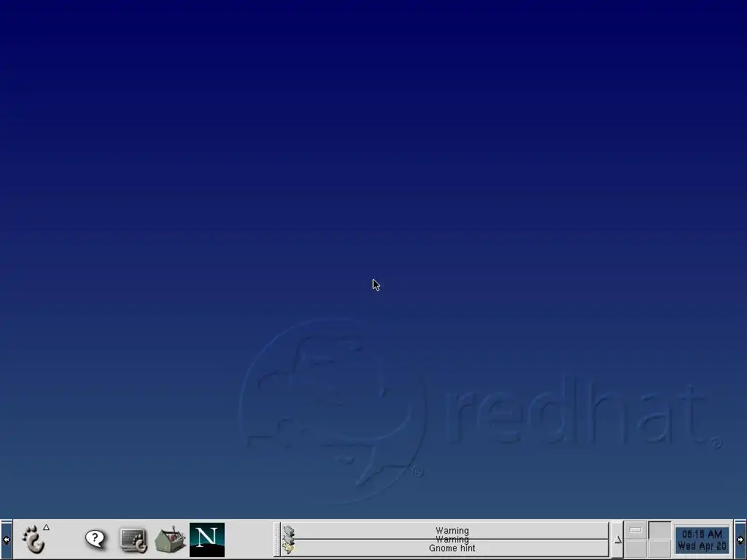Hide panel using the left edge arrow
747x560 pixels.
click(x=6, y=540)
